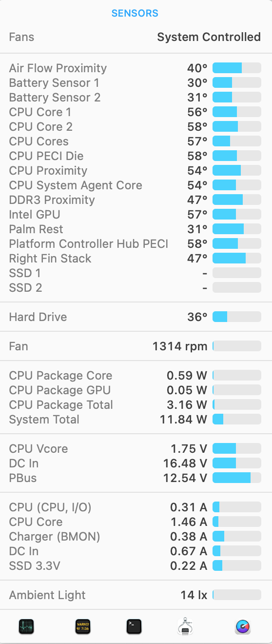The height and width of the screenshot is (644, 272).
Task: Click the Platform Controller Hub PECI row
Action: 136,244
